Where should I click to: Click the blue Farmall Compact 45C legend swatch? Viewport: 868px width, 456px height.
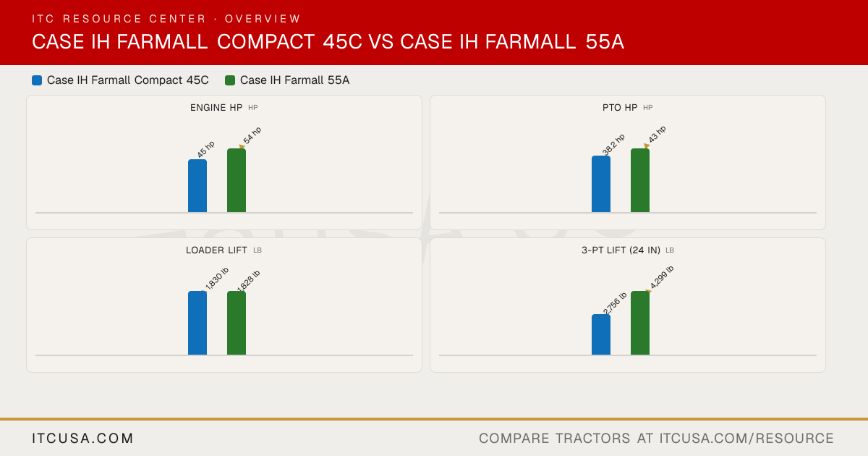(x=37, y=80)
